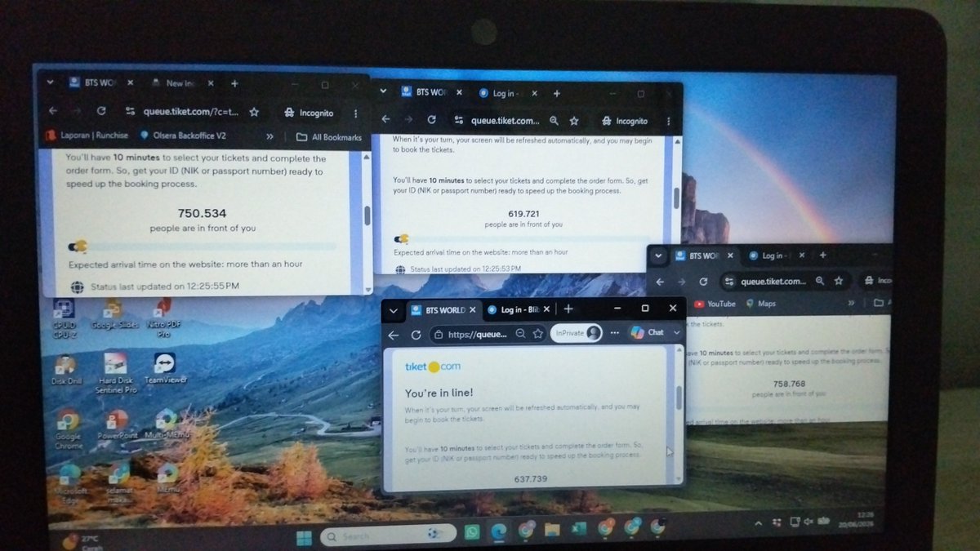Close the BTS WORLD tab in the Edge window
The height and width of the screenshot is (551, 980).
click(x=473, y=310)
